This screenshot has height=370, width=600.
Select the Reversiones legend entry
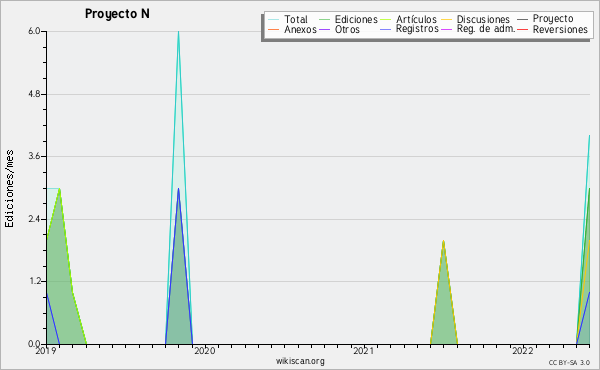pyautogui.click(x=553, y=29)
